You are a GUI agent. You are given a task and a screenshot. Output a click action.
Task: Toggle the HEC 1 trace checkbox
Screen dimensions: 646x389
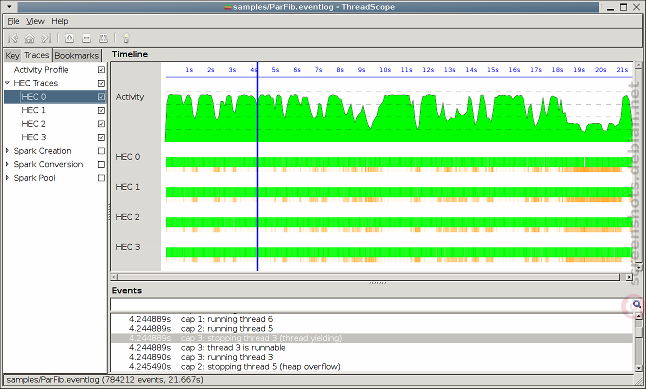coord(101,110)
